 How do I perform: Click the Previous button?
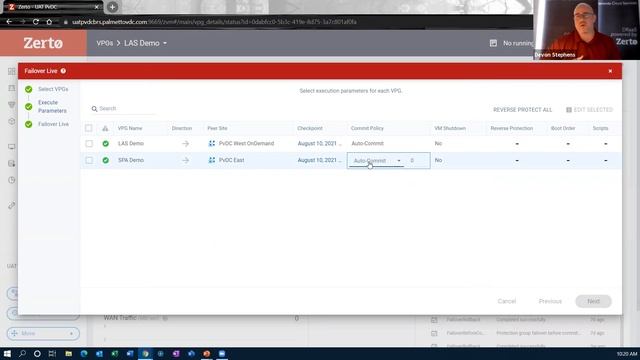click(550, 301)
